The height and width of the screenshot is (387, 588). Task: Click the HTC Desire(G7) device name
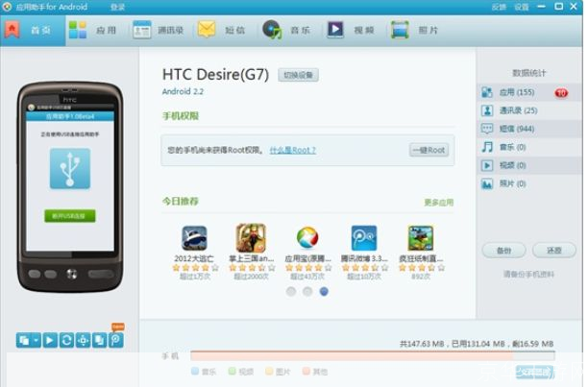(x=215, y=75)
